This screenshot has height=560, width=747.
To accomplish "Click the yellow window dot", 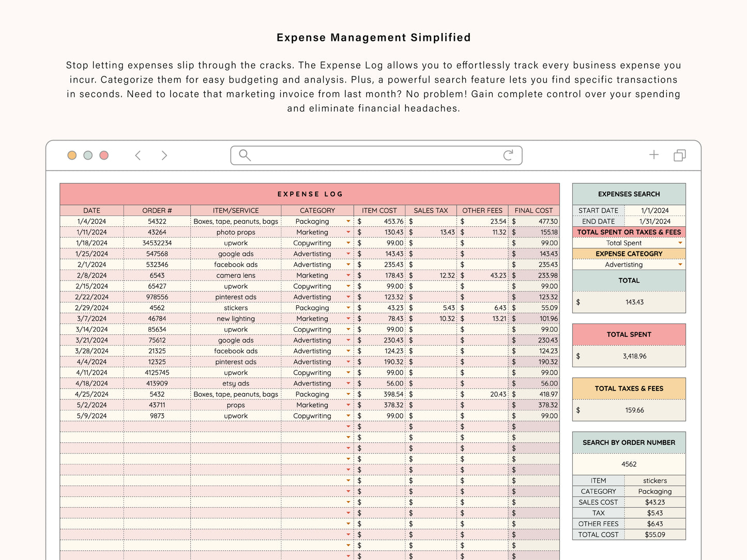I will point(72,155).
